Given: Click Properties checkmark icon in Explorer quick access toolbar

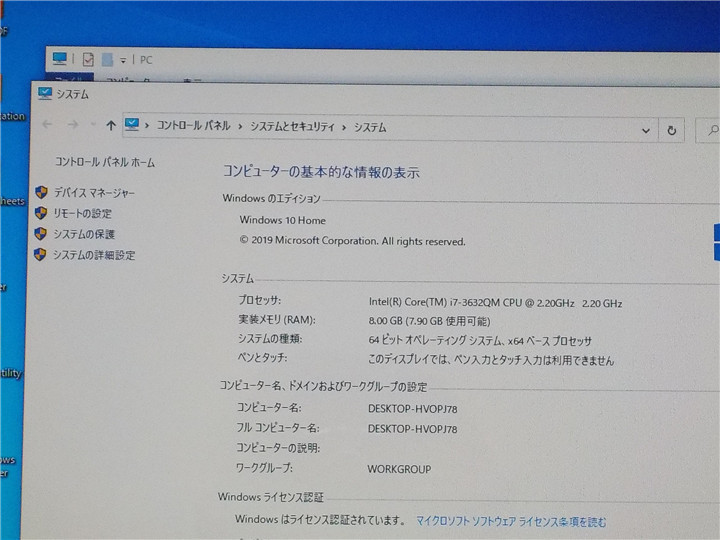Looking at the screenshot, I should [x=88, y=59].
